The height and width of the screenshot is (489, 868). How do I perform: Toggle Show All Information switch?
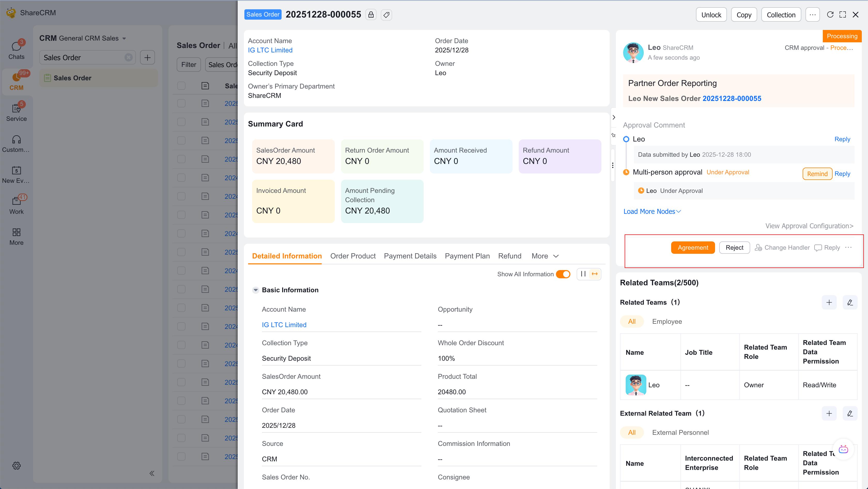(563, 274)
